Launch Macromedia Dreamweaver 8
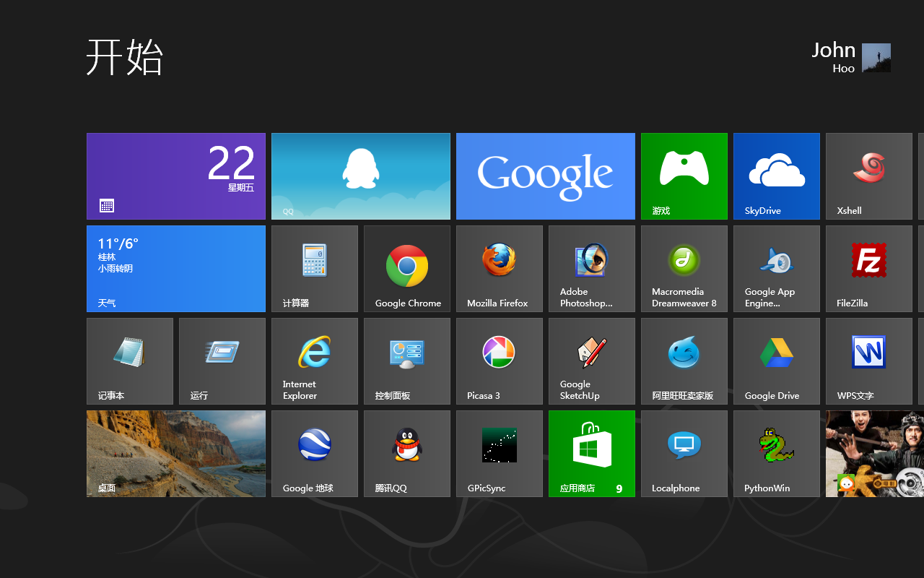 click(x=684, y=269)
